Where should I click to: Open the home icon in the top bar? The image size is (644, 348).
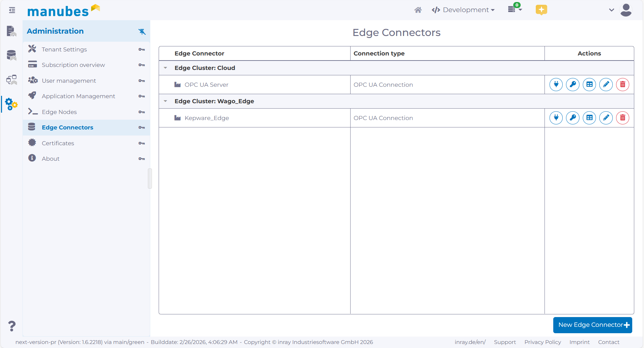(418, 10)
